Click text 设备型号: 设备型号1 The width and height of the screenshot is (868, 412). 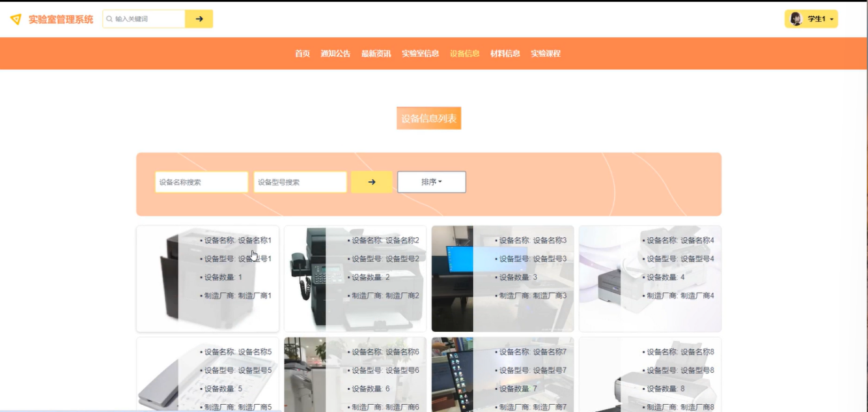pyautogui.click(x=238, y=259)
